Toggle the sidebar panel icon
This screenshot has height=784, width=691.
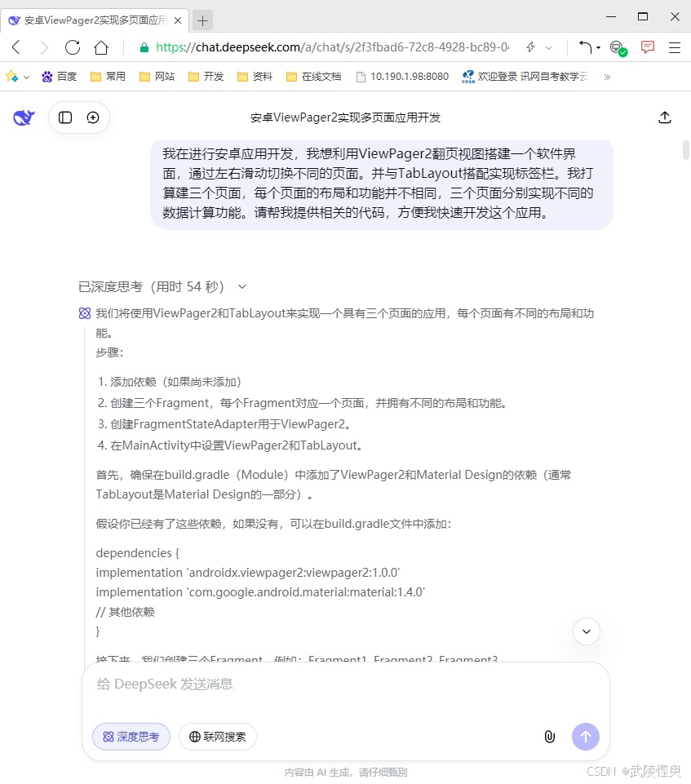(65, 117)
